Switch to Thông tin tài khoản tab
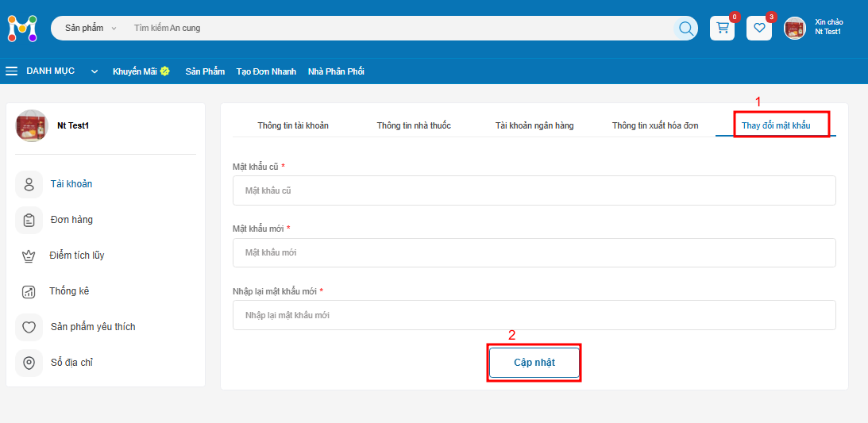868x423 pixels. (293, 125)
